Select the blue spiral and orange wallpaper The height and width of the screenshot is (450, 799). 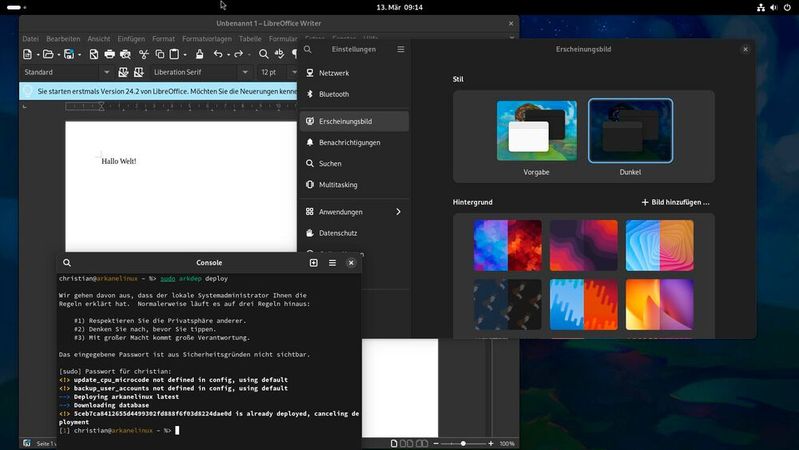[x=659, y=245]
